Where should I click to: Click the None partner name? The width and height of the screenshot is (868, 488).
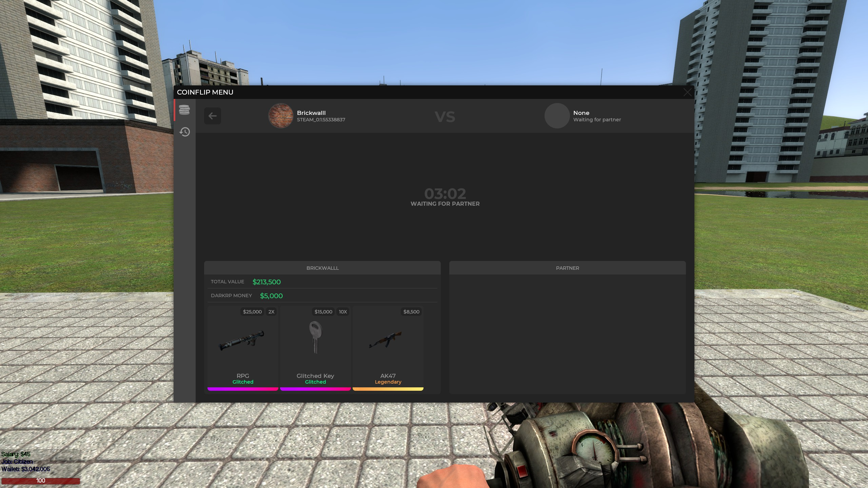581,113
